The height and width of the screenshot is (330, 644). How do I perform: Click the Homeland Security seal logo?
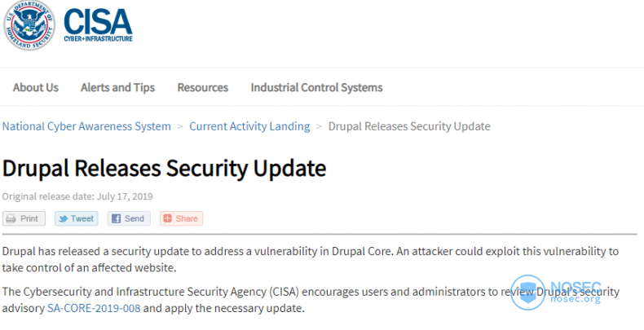coord(29,25)
